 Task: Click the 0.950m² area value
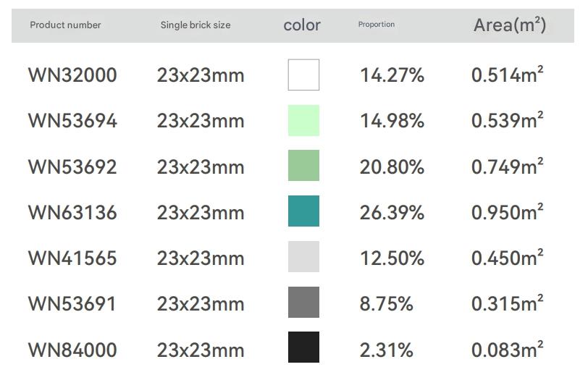coord(507,211)
